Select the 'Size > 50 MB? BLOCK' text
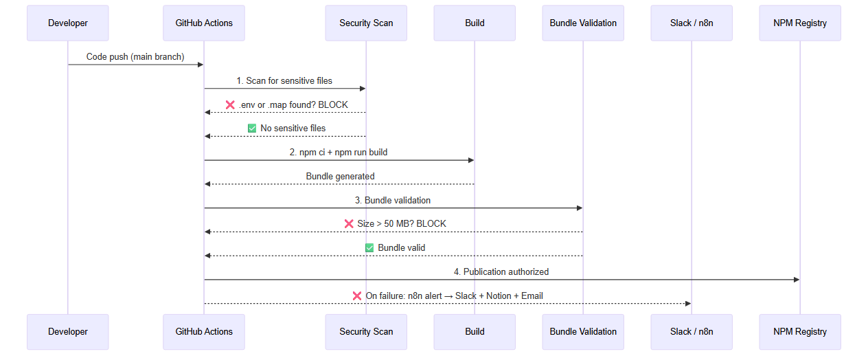The image size is (868, 356). tap(402, 224)
